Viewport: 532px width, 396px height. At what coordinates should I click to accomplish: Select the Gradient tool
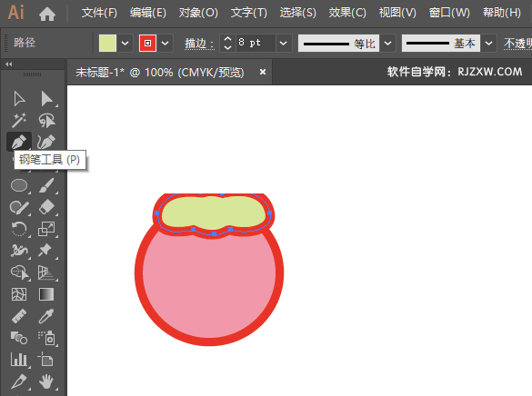pos(46,294)
